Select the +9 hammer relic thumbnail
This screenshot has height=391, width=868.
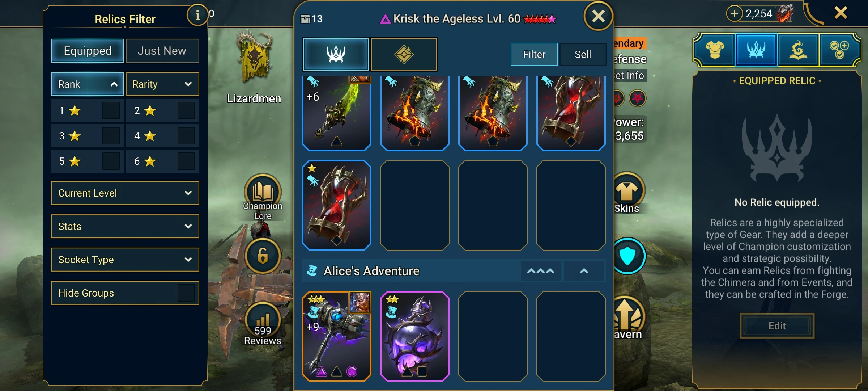[x=337, y=336]
